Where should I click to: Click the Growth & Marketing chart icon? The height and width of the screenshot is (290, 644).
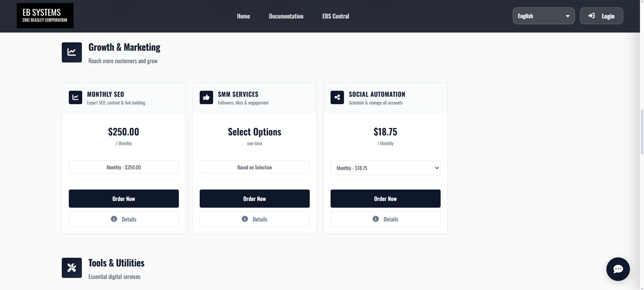point(72,52)
